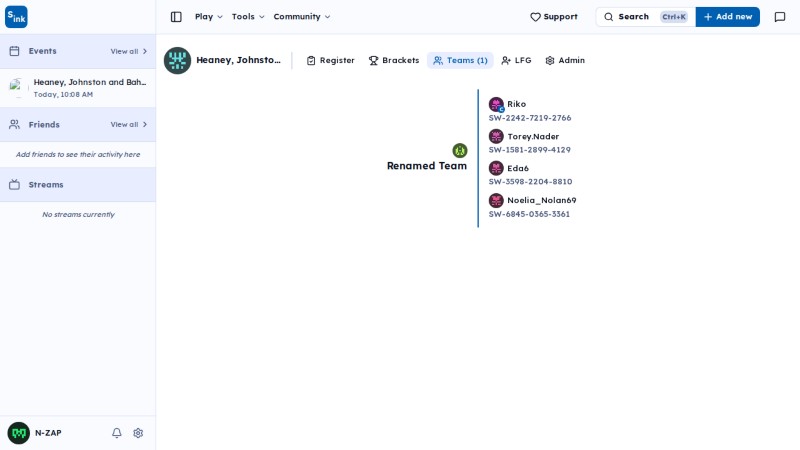The width and height of the screenshot is (800, 450).
Task: Click friend code SW-2242-7219-2766
Action: click(x=530, y=118)
